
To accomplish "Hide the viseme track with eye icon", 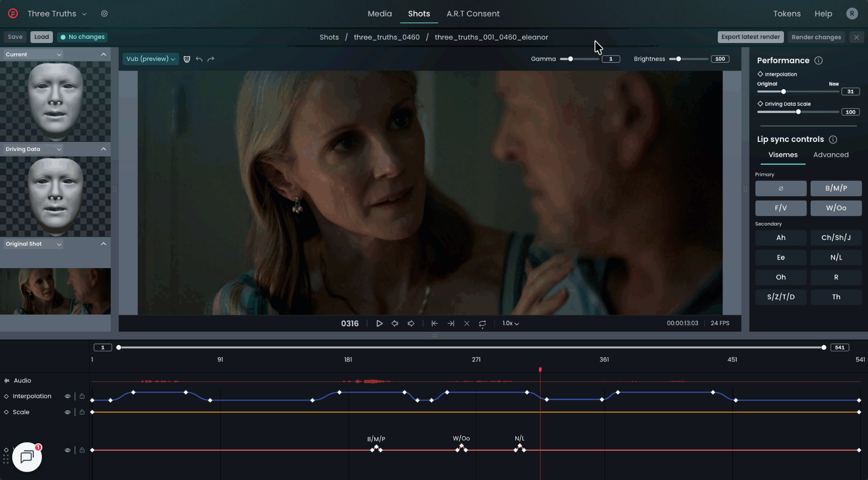I will 67,450.
